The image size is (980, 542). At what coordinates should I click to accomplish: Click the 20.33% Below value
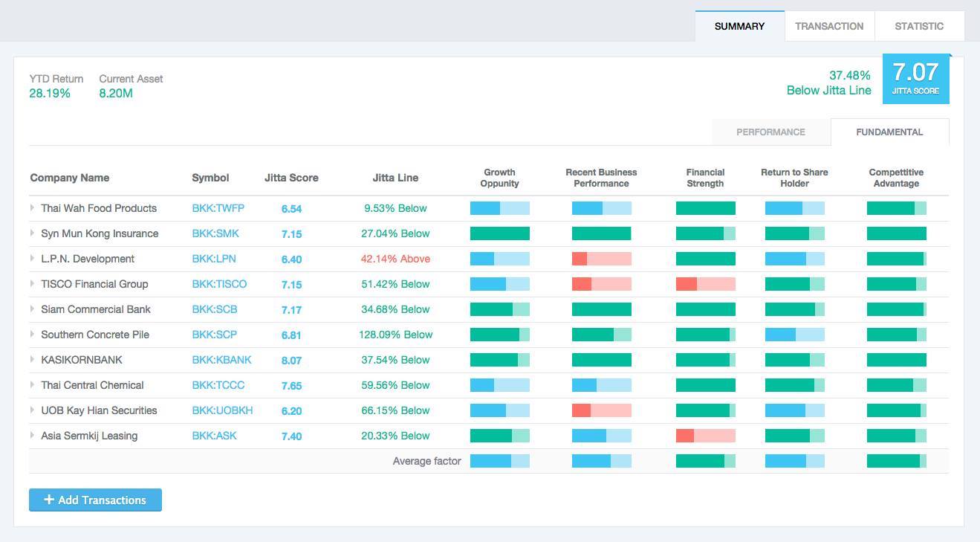point(395,436)
